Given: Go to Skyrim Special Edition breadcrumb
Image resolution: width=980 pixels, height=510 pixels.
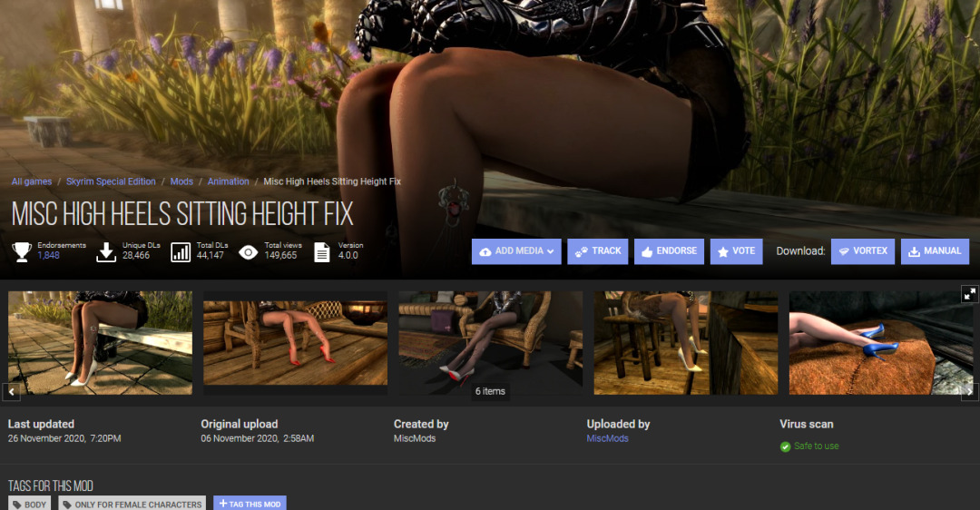Looking at the screenshot, I should click(111, 181).
